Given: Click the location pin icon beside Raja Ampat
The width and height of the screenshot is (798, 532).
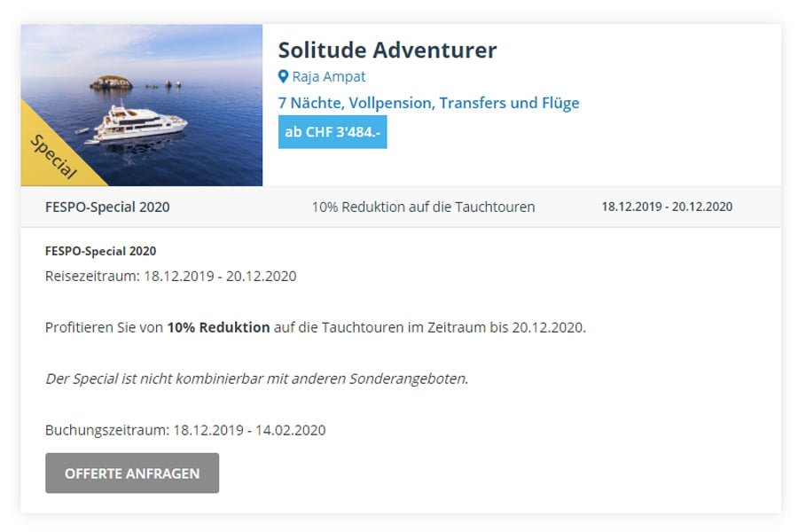Looking at the screenshot, I should coord(284,77).
